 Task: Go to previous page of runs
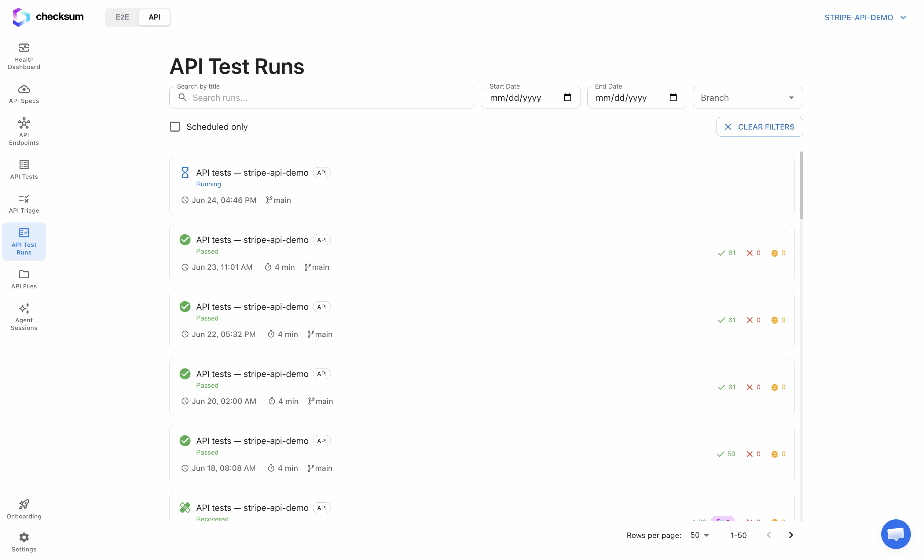click(769, 535)
